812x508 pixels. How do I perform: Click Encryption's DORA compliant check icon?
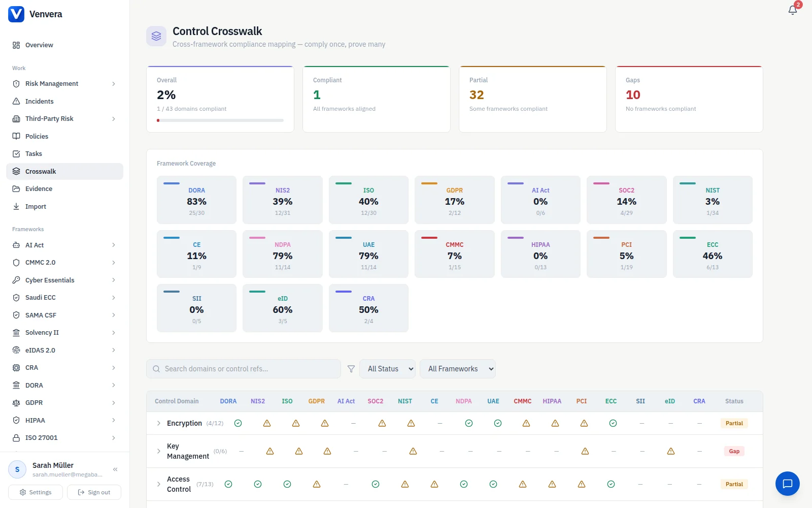click(238, 423)
